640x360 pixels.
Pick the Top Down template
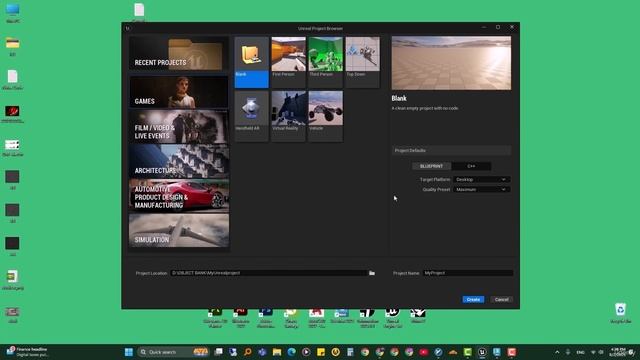pyautogui.click(x=362, y=62)
